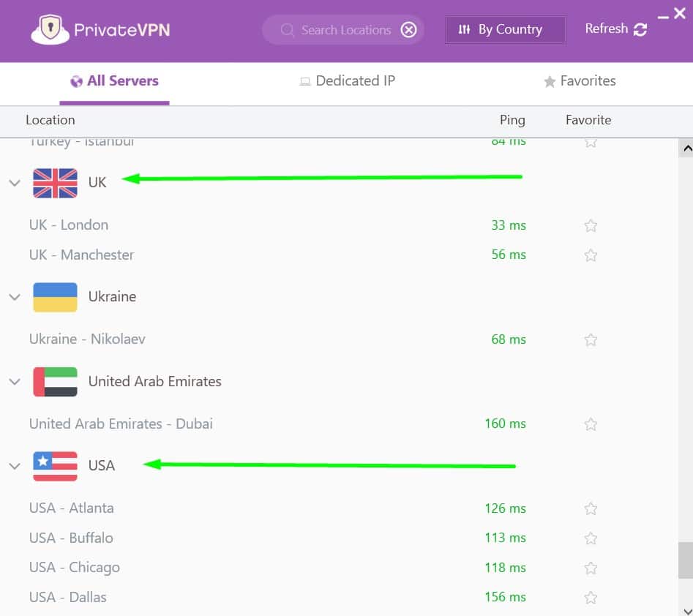Image resolution: width=693 pixels, height=616 pixels.
Task: Click the UK flag icon
Action: 55,183
